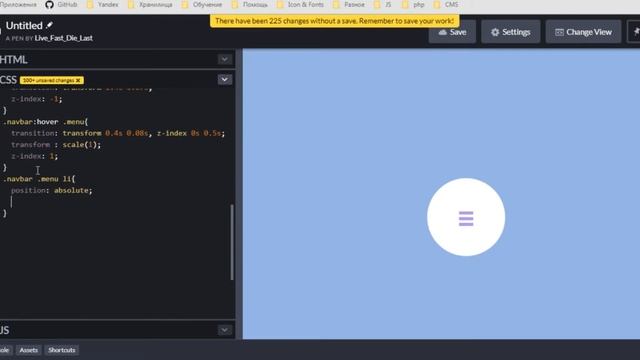Save the pen with the Save button
The height and width of the screenshot is (360, 640).
coord(452,32)
